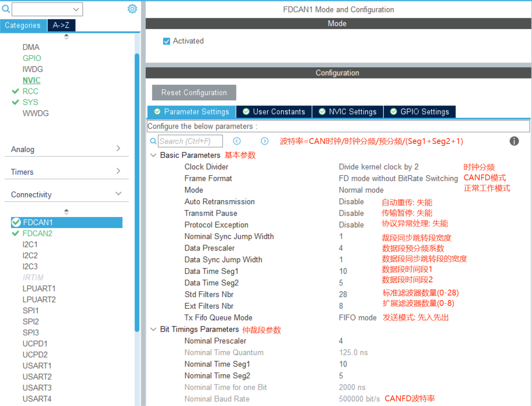This screenshot has height=406, width=532.
Task: Switch to the A->Z tab
Action: click(x=61, y=25)
